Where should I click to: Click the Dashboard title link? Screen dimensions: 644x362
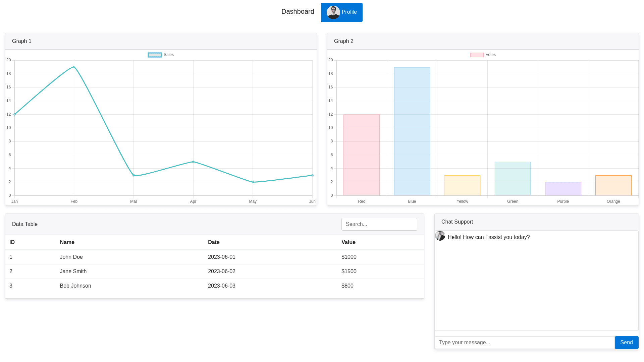point(298,12)
